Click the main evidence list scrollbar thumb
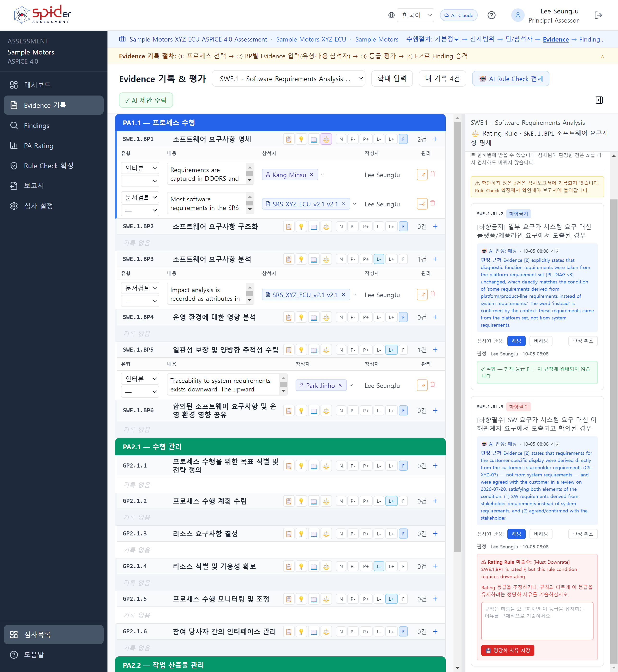618x672 pixels. click(457, 336)
